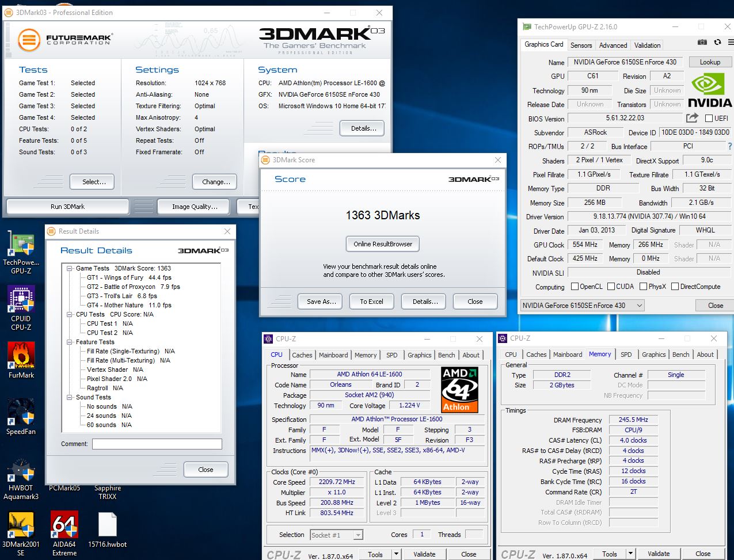Open the TechPowerUp GPU-Z desktop shortcut
Image resolution: width=734 pixels, height=560 pixels.
(x=21, y=252)
